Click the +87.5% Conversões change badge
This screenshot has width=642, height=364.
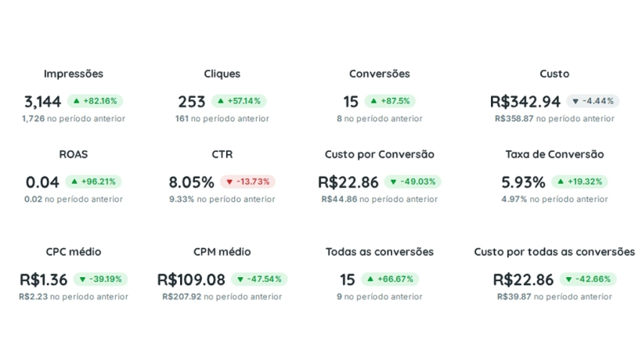tap(390, 101)
